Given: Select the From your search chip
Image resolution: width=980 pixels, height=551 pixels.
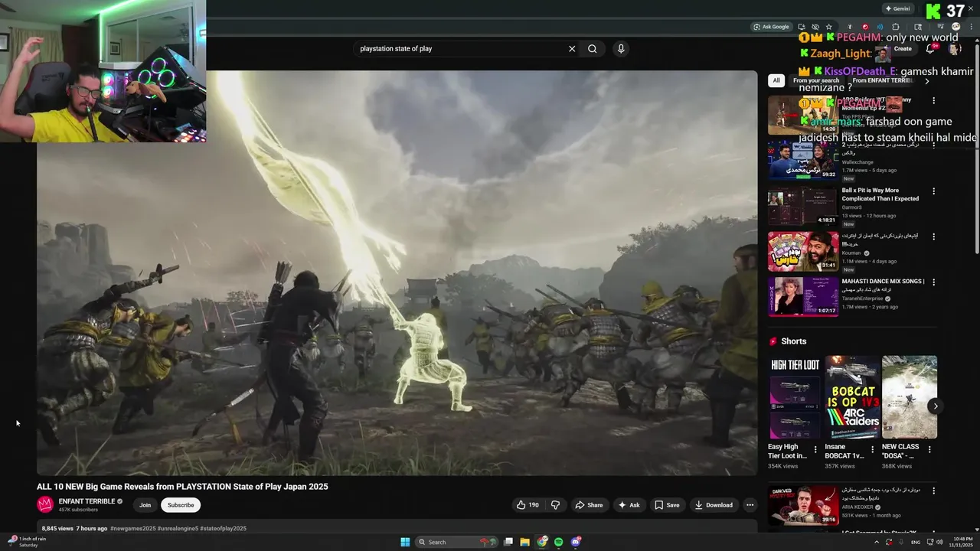Looking at the screenshot, I should click(816, 80).
